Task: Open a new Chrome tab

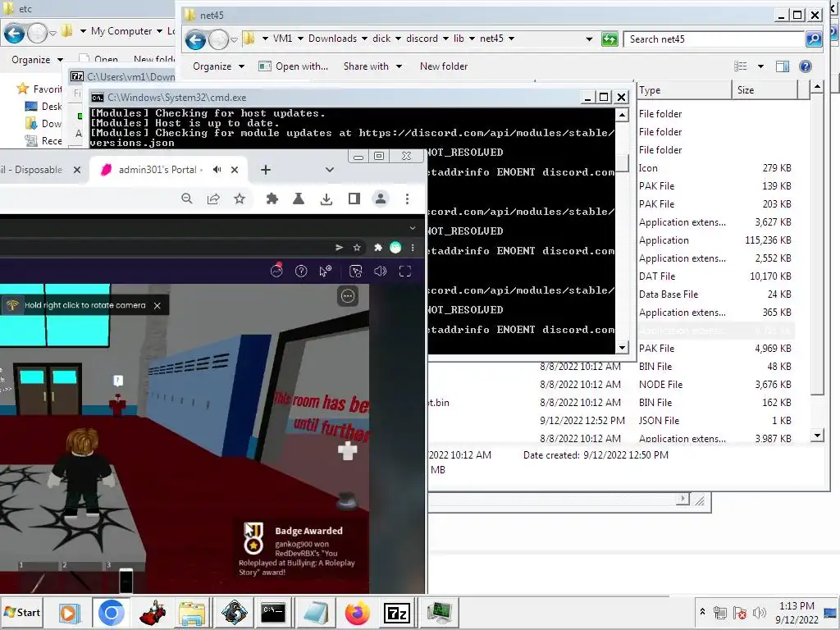Action: point(266,170)
